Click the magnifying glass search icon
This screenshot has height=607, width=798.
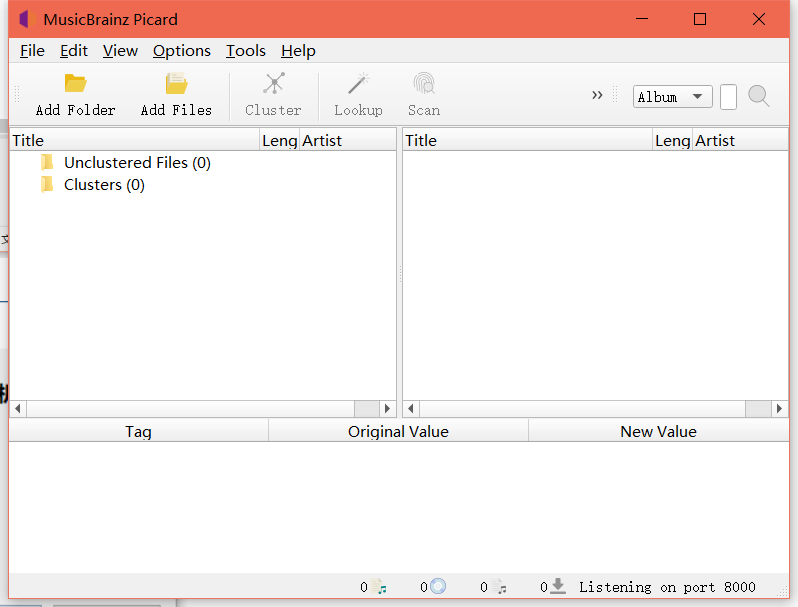click(x=758, y=96)
